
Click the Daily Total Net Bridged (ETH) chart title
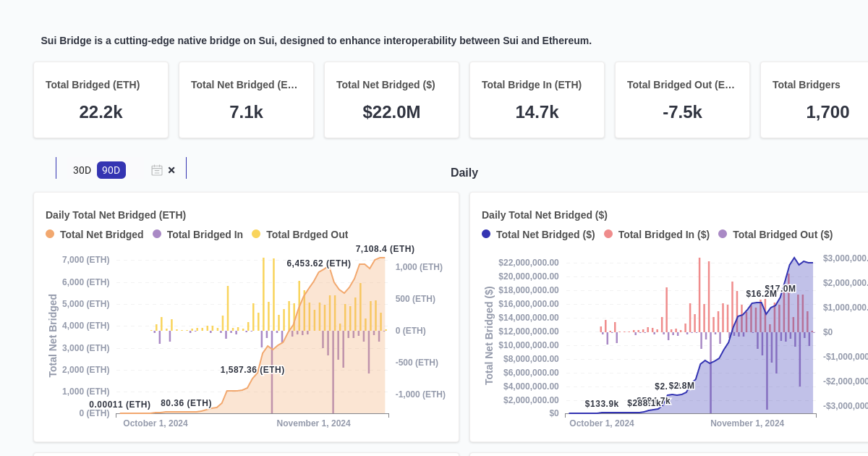[116, 215]
